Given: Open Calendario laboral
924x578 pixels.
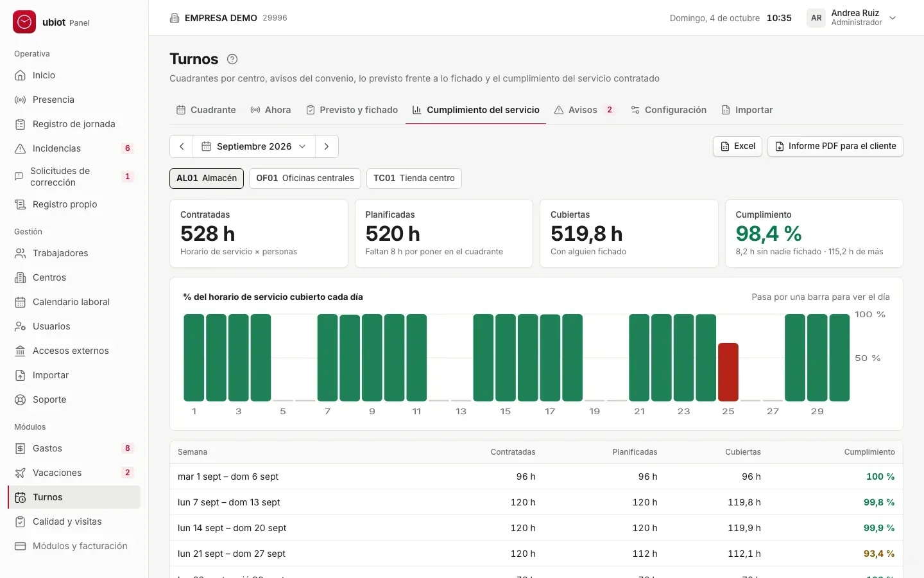Looking at the screenshot, I should (x=74, y=302).
